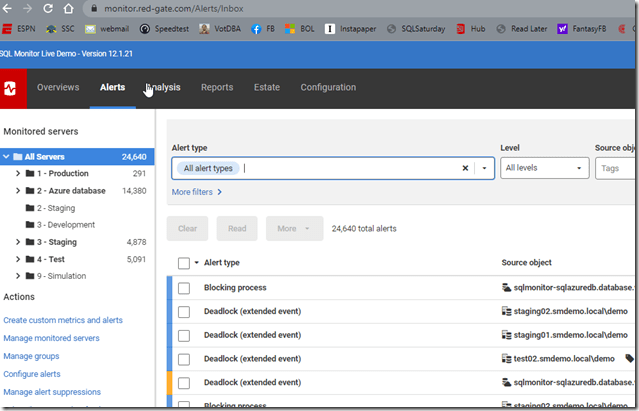This screenshot has width=639, height=411.
Task: Check the first Blocking process alert checkbox
Action: tap(183, 288)
